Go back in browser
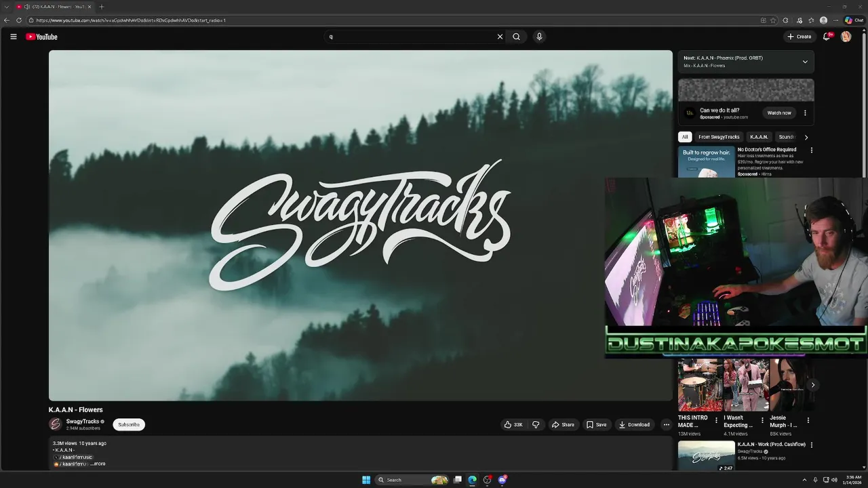The image size is (868, 488). click(7, 20)
